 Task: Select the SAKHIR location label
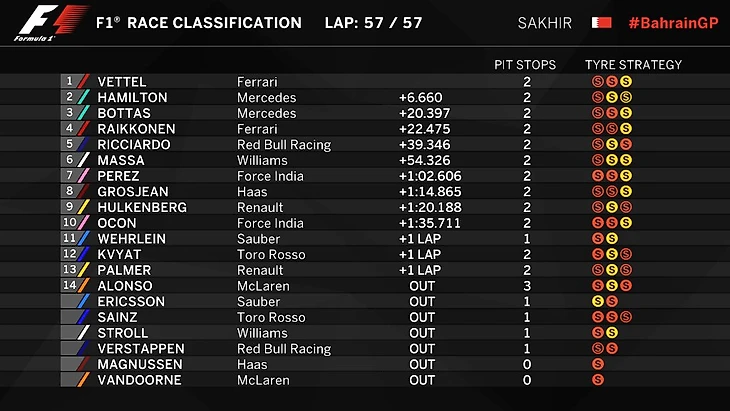tap(545, 22)
